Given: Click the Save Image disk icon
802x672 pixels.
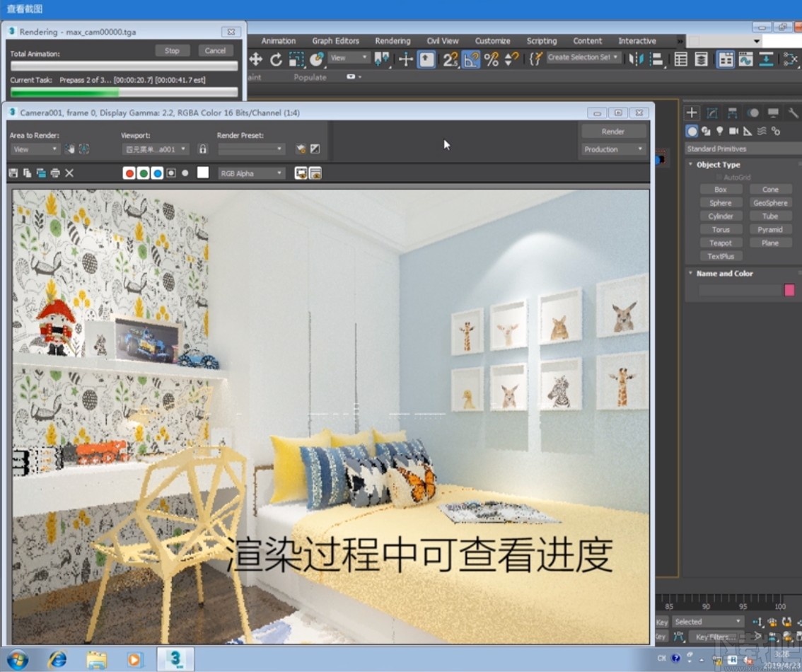Looking at the screenshot, I should click(13, 173).
